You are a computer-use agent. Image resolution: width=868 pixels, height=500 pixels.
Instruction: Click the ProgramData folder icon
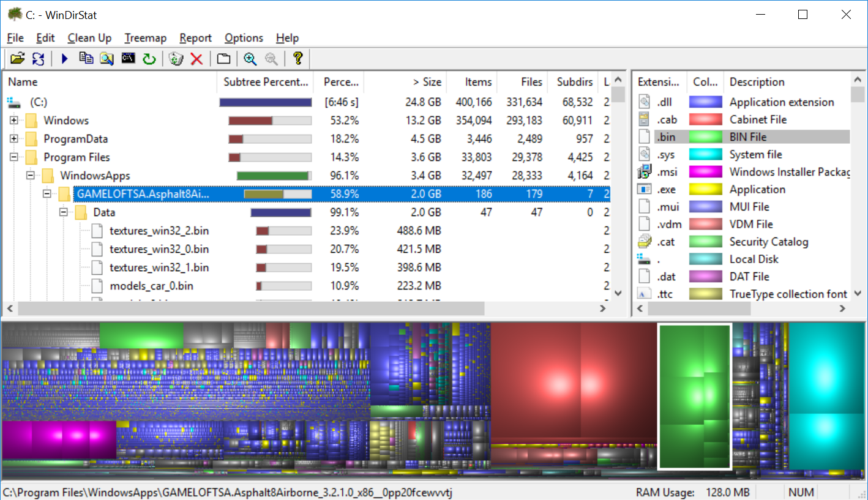[x=31, y=139]
